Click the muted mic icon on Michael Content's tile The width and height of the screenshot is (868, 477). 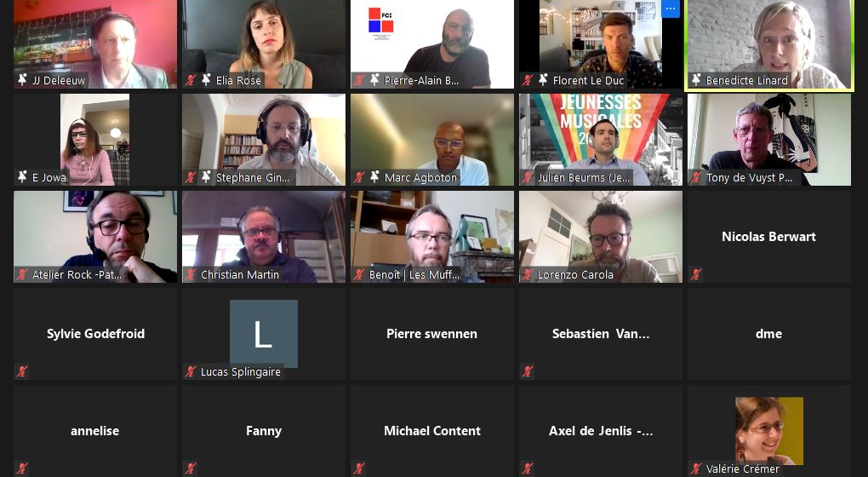point(359,468)
